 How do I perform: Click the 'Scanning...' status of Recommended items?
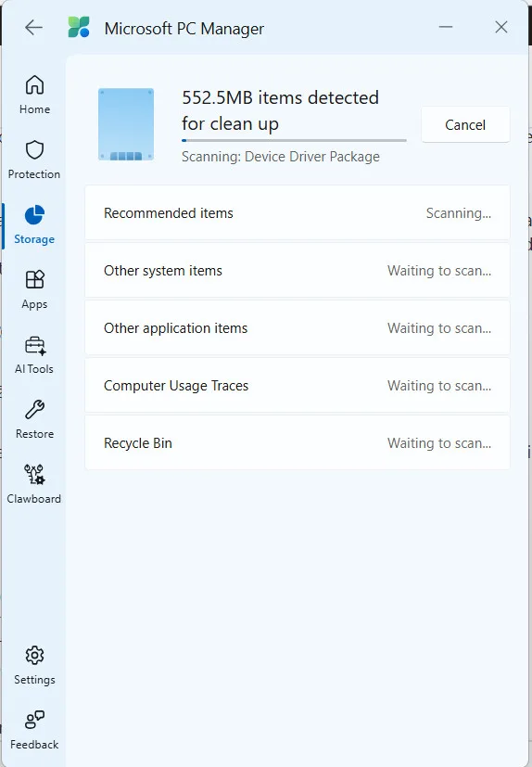click(x=459, y=213)
